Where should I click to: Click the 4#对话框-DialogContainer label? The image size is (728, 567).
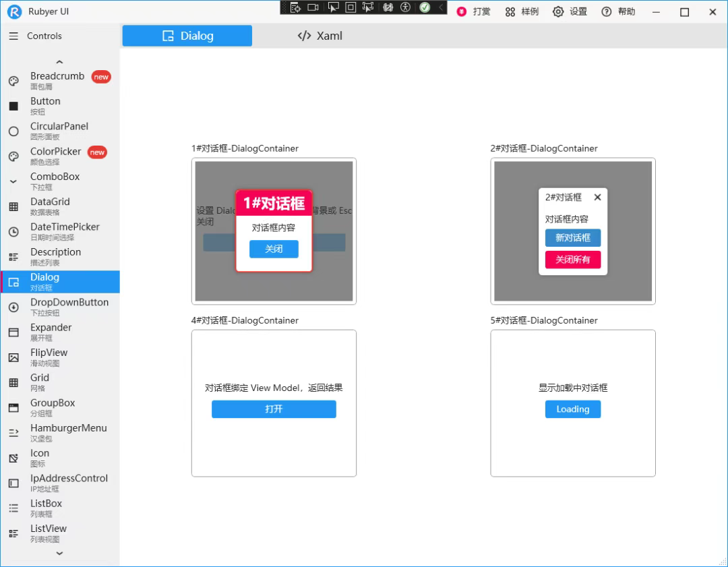pyautogui.click(x=245, y=320)
